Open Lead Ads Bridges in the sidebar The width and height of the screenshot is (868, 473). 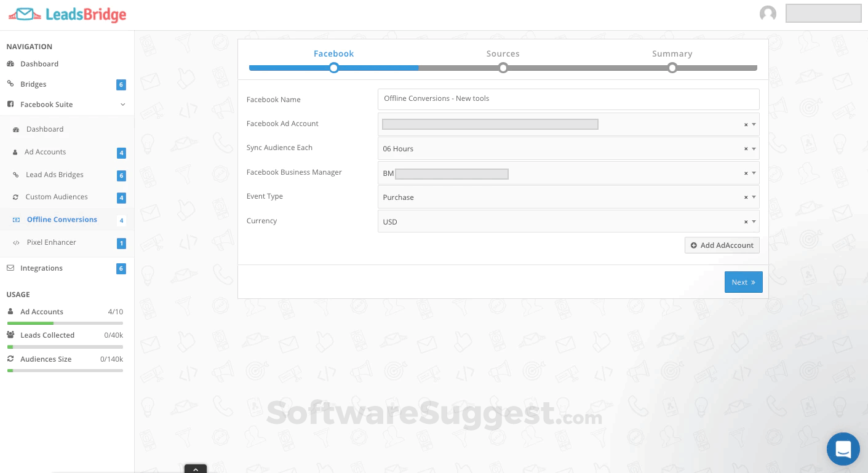pyautogui.click(x=55, y=175)
